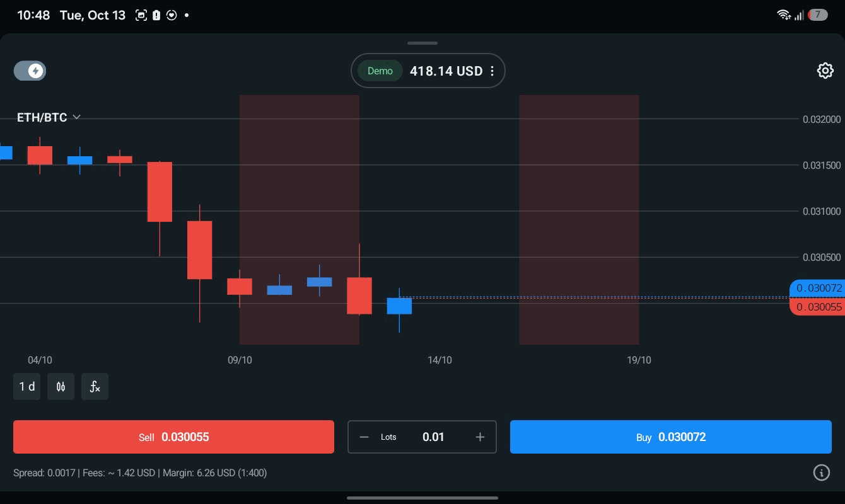This screenshot has width=845, height=504.
Task: Tap the spread, fees and margin line
Action: (x=140, y=472)
